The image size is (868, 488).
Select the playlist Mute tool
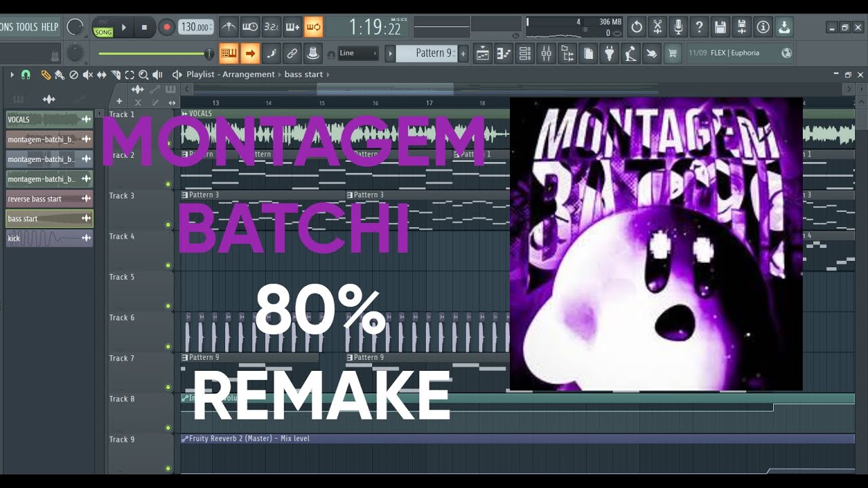(x=87, y=75)
